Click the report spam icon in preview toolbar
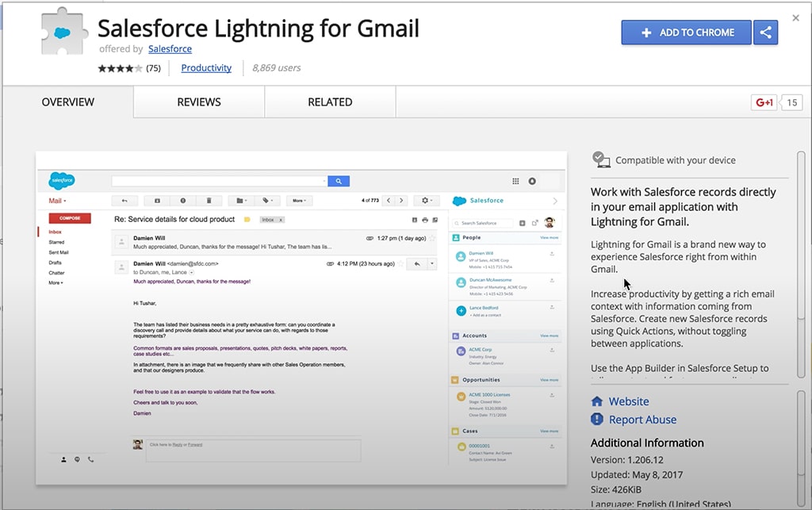Viewport: 812px width, 510px height. point(183,201)
